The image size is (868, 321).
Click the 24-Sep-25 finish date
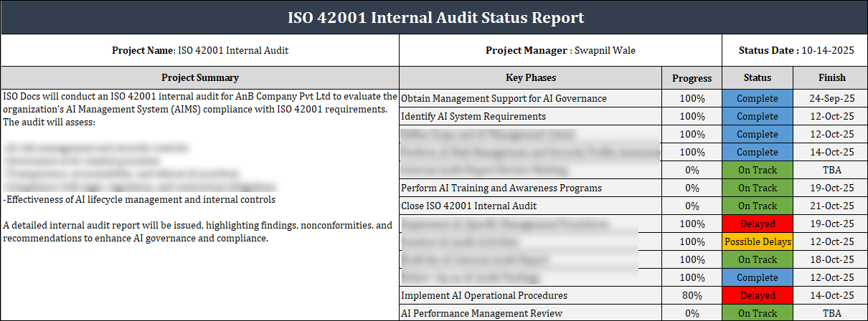(831, 98)
